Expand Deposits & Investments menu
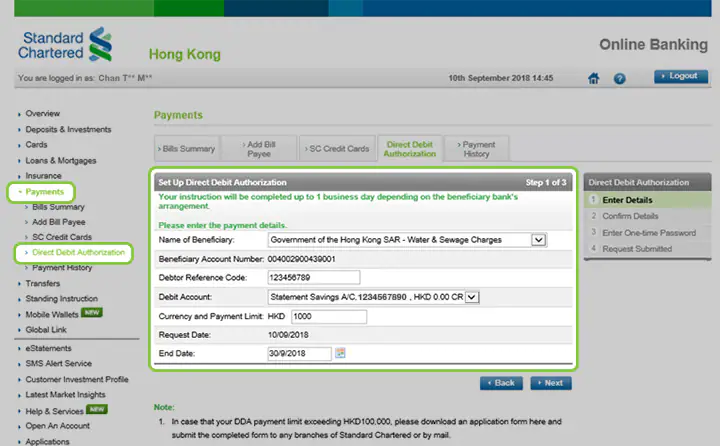This screenshot has height=446, width=720. click(x=68, y=129)
